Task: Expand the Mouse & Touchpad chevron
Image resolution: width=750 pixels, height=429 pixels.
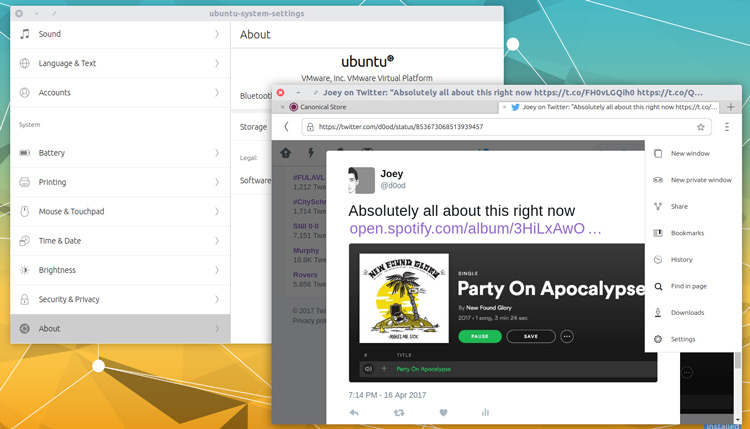Action: point(217,211)
